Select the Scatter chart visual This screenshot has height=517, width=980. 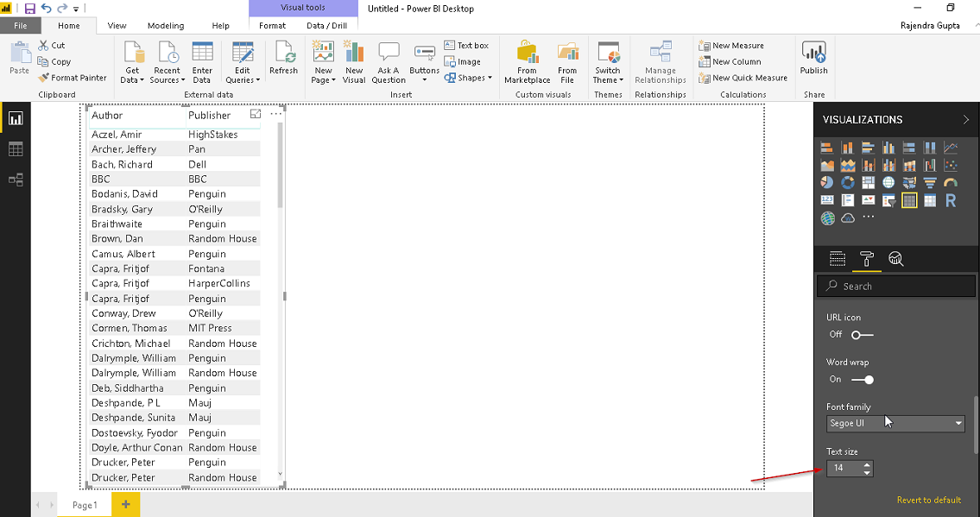click(951, 166)
